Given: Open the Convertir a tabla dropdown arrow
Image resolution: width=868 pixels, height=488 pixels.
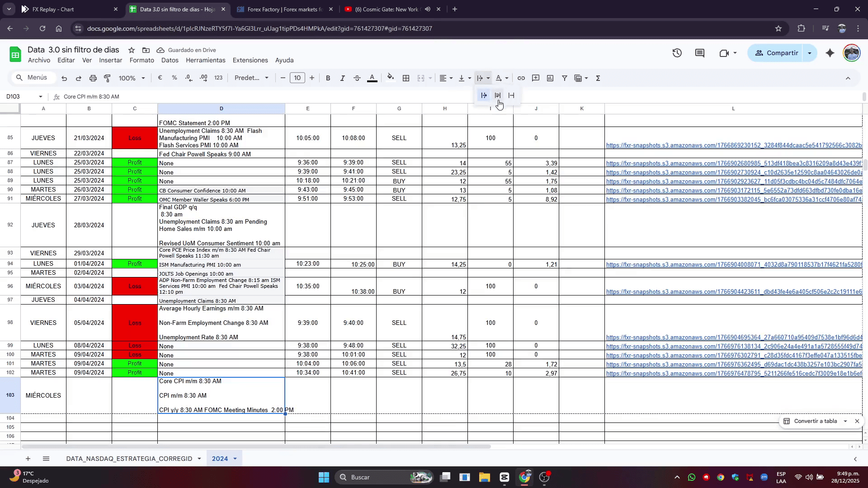Looking at the screenshot, I should coord(845,421).
